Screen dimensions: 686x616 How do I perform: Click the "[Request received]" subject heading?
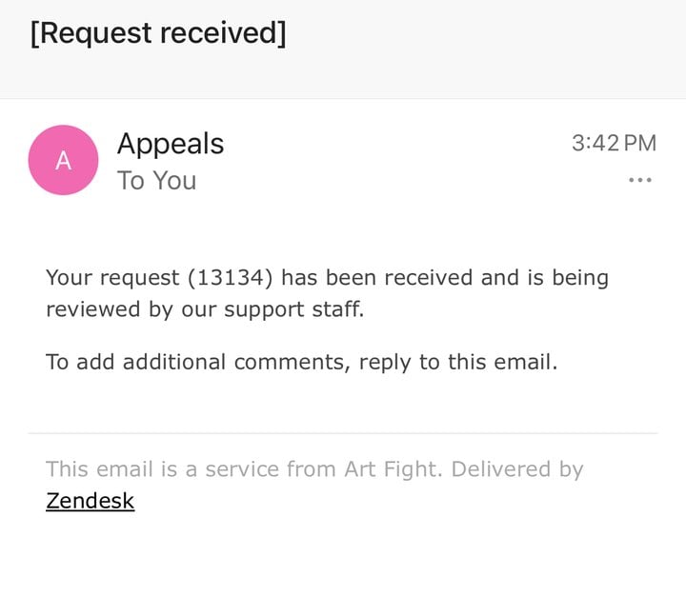(x=158, y=33)
